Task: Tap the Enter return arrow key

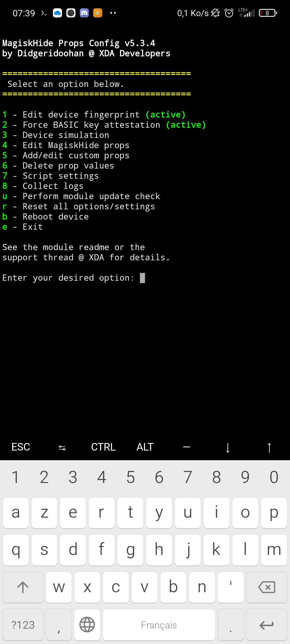Action: tap(267, 624)
